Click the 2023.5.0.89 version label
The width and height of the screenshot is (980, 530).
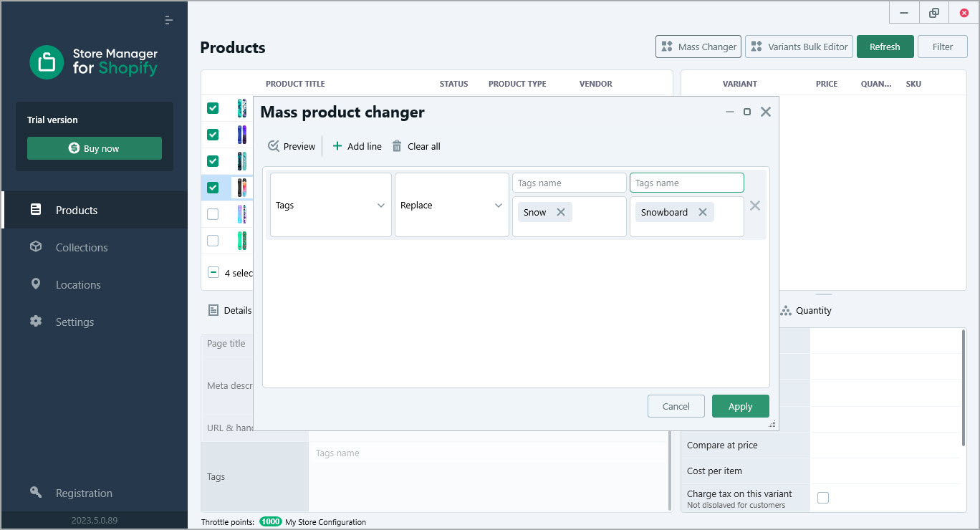tap(94, 520)
